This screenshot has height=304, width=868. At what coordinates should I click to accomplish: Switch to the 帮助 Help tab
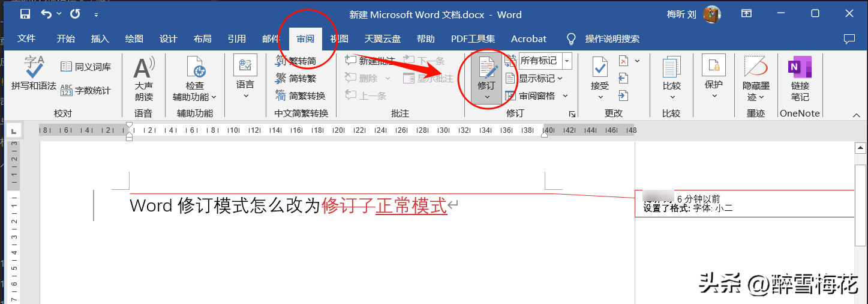pyautogui.click(x=426, y=38)
